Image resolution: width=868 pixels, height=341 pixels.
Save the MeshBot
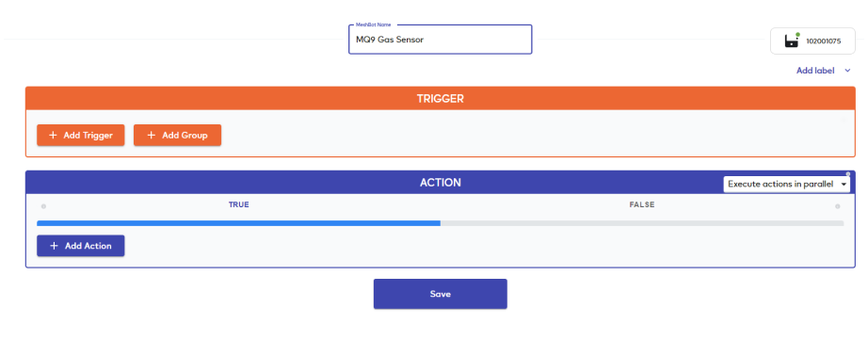pyautogui.click(x=440, y=294)
